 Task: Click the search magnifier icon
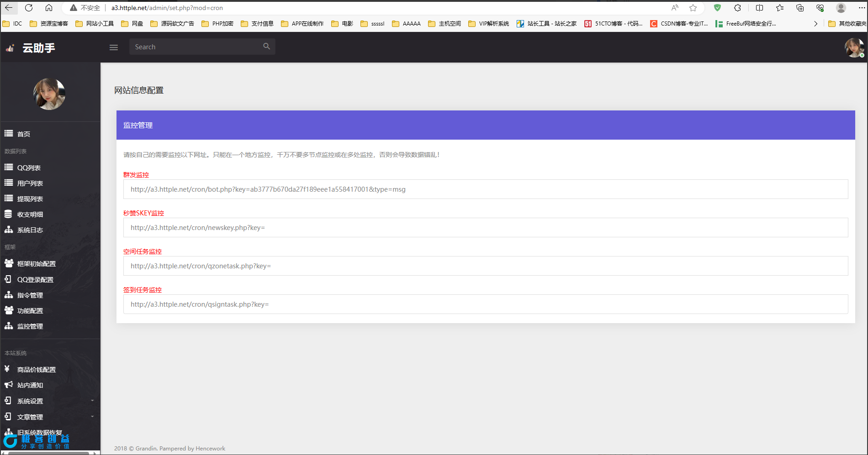pyautogui.click(x=266, y=47)
